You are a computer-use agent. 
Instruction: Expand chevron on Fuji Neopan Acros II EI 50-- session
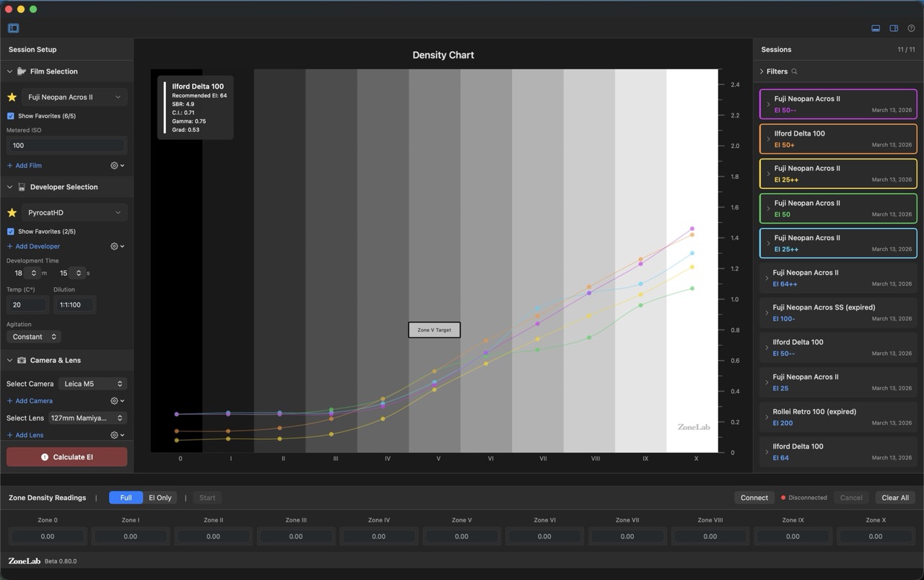click(768, 105)
